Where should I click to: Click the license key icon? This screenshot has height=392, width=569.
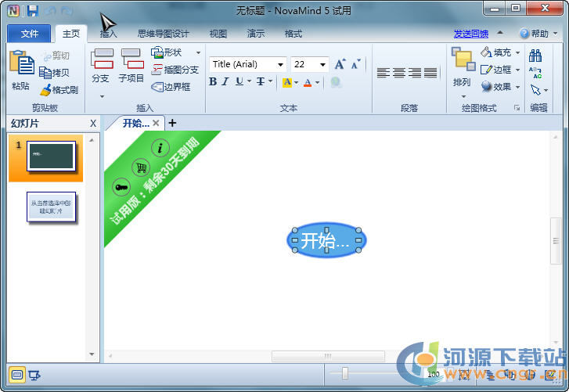[x=121, y=187]
